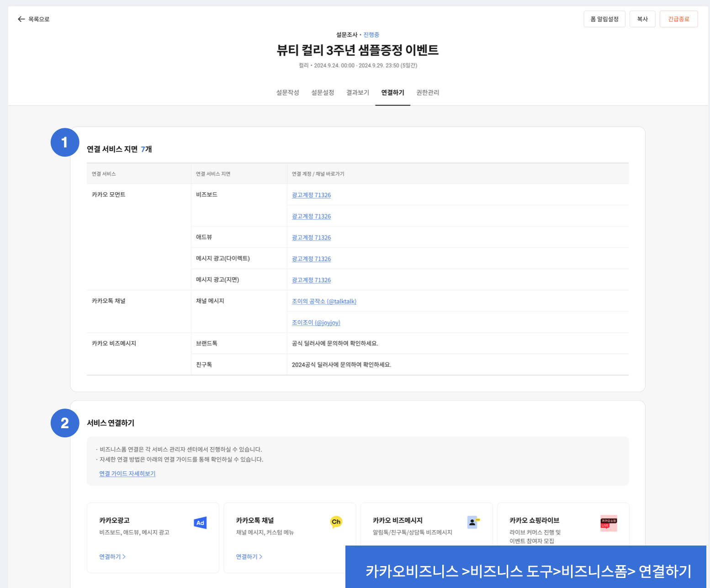Open the 조이의 공작소 (@talktalk) channel link
Screen dimensions: 710x588
point(324,301)
